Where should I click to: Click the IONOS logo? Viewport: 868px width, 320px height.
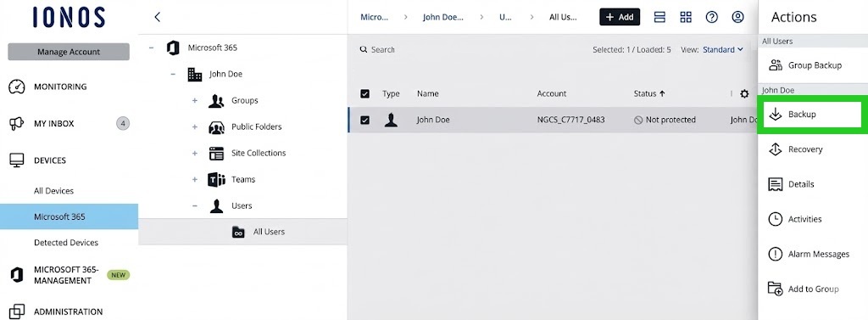tap(69, 17)
